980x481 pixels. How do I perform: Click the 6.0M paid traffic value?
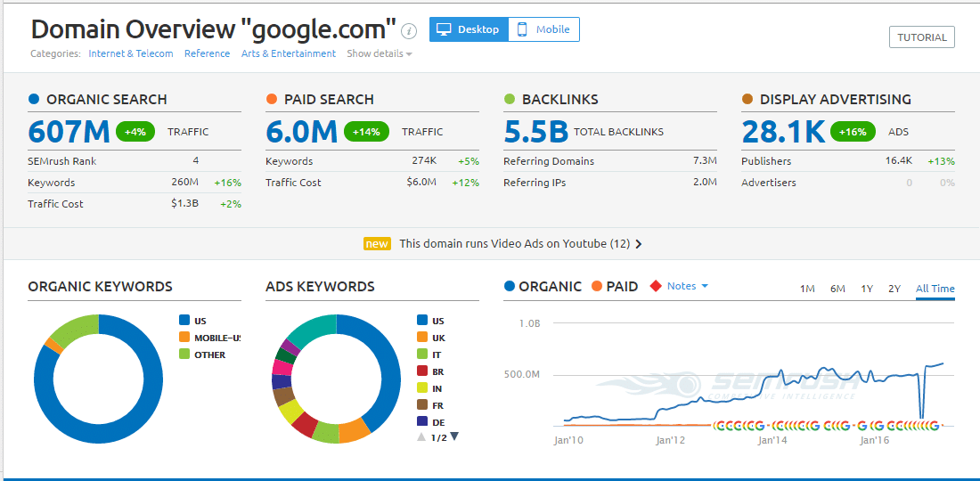click(301, 131)
